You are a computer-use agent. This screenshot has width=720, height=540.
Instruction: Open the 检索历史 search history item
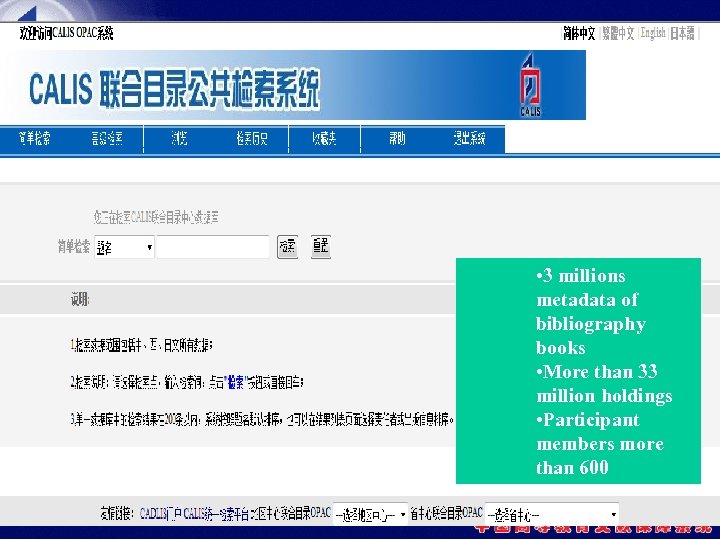(252, 138)
